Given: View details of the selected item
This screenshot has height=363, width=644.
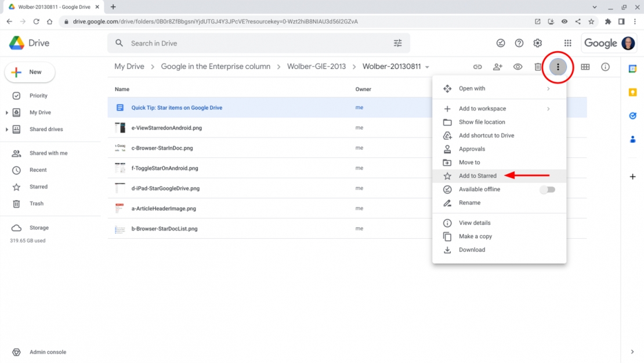Looking at the screenshot, I should (x=474, y=222).
